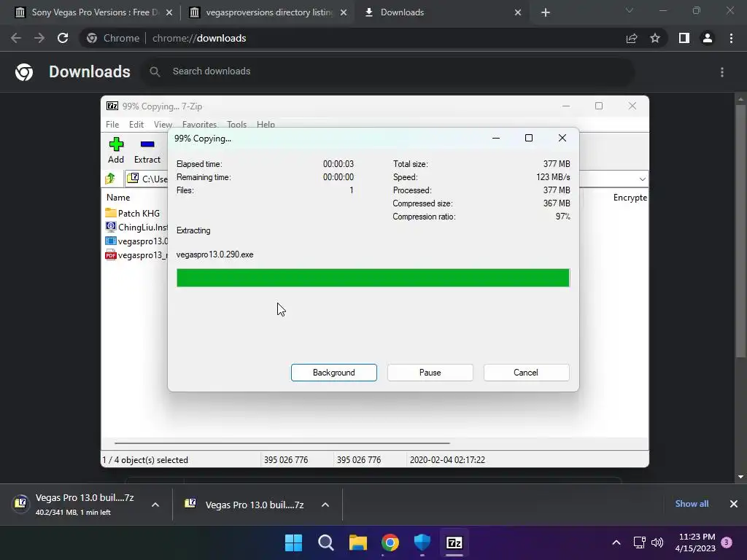747x560 pixels.
Task: Open File Explorer from taskbar
Action: click(357, 542)
